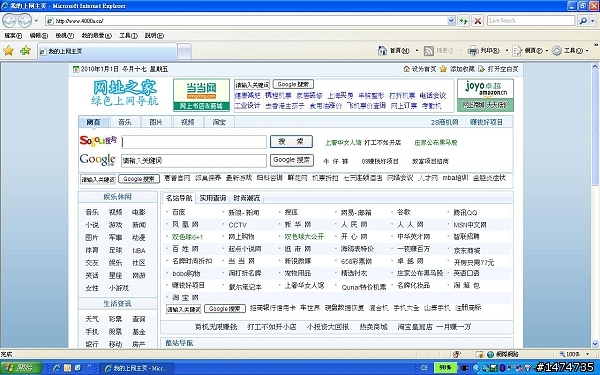600x375 pixels.
Task: Expand the address bar history dropdown
Action: coord(451,21)
